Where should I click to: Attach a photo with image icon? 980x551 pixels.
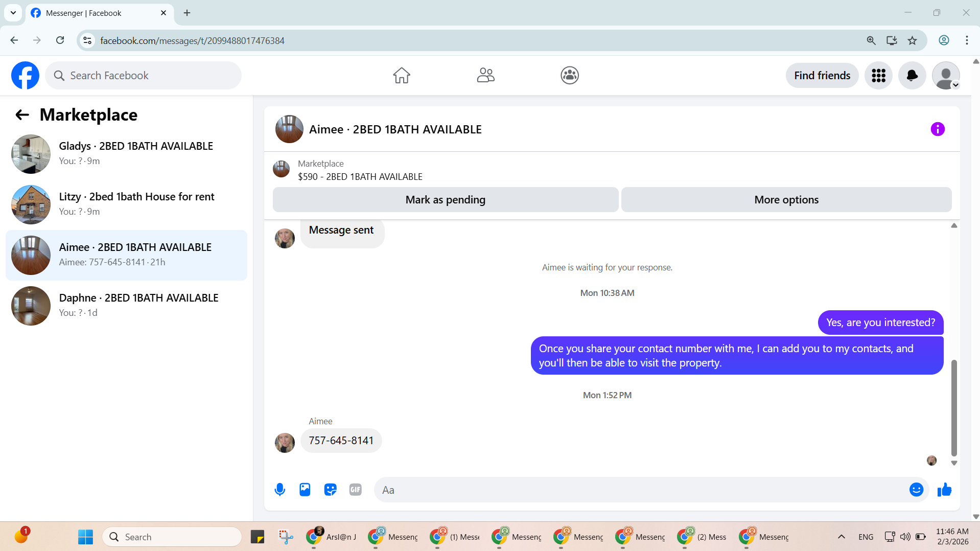tap(305, 490)
